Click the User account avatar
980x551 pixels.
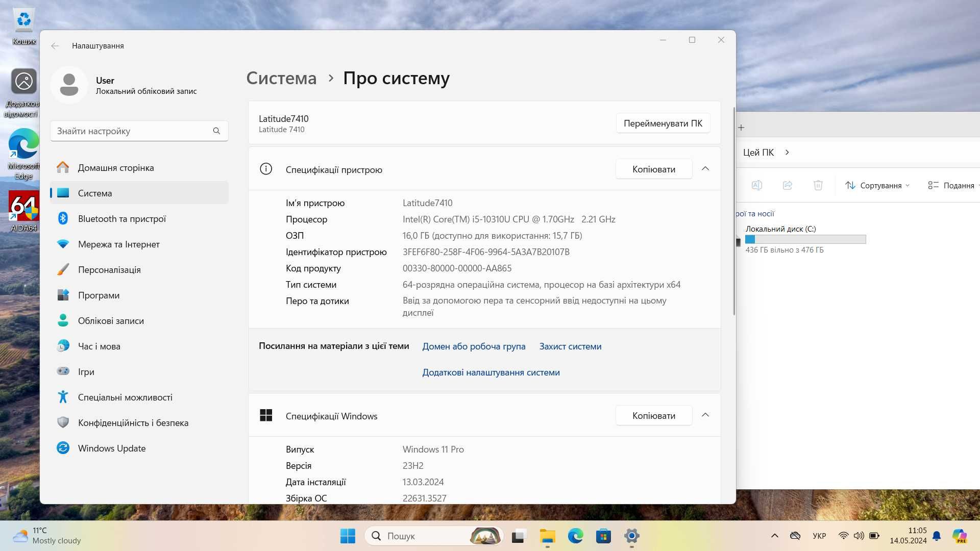coord(69,85)
